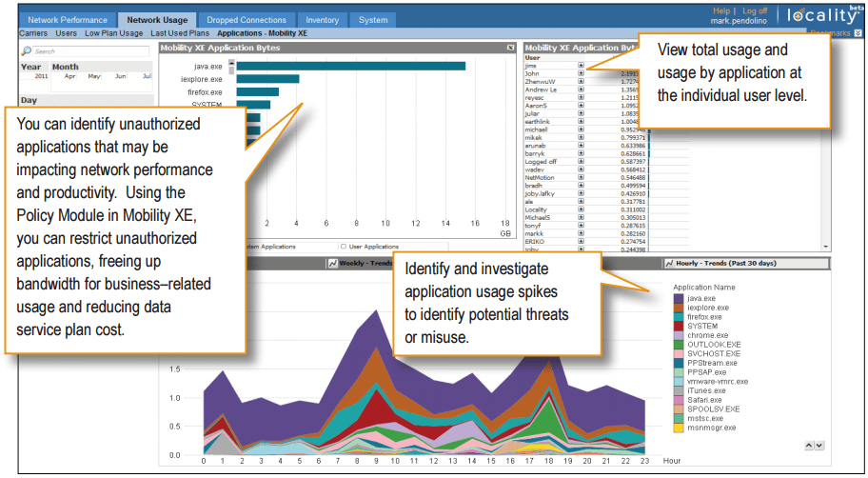Select Applications - Mobility XE sub-menu
Screen dimensions: 868x478
262,33
